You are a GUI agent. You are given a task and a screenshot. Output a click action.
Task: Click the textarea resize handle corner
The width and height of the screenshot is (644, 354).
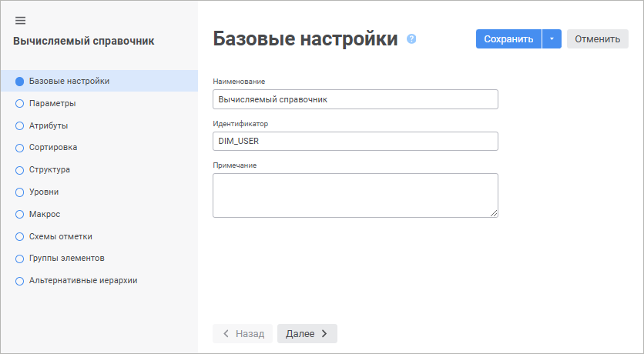pos(494,213)
